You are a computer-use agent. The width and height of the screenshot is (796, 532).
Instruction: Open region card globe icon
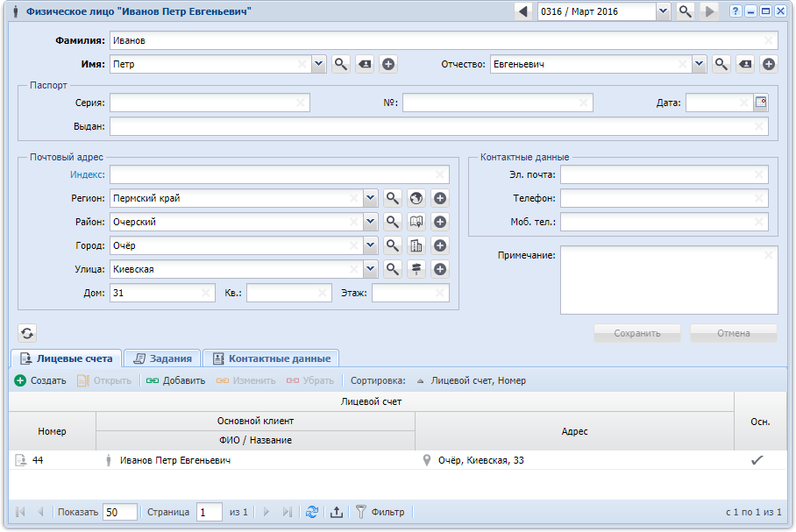(x=416, y=198)
